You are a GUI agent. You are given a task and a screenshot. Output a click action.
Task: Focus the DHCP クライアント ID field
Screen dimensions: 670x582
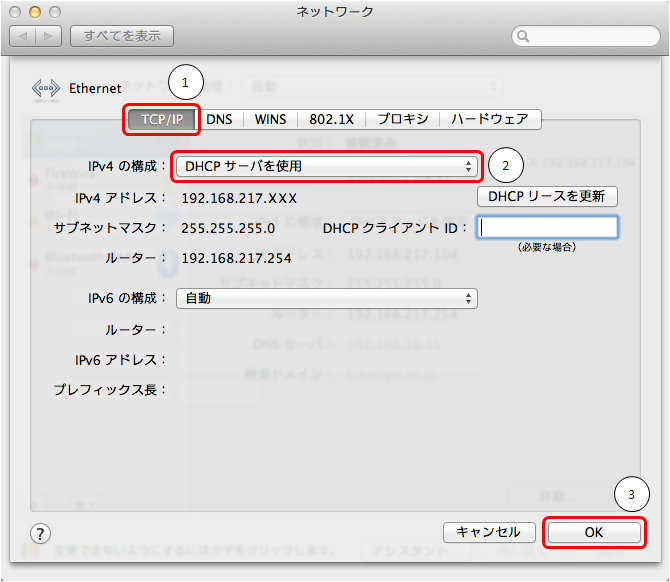(547, 227)
